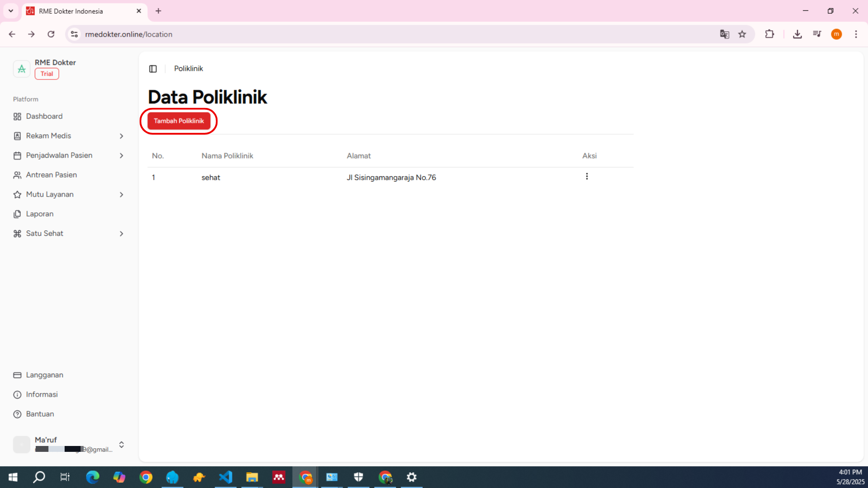Click the Dashboard grid icon
Image resolution: width=868 pixels, height=488 pixels.
click(17, 117)
